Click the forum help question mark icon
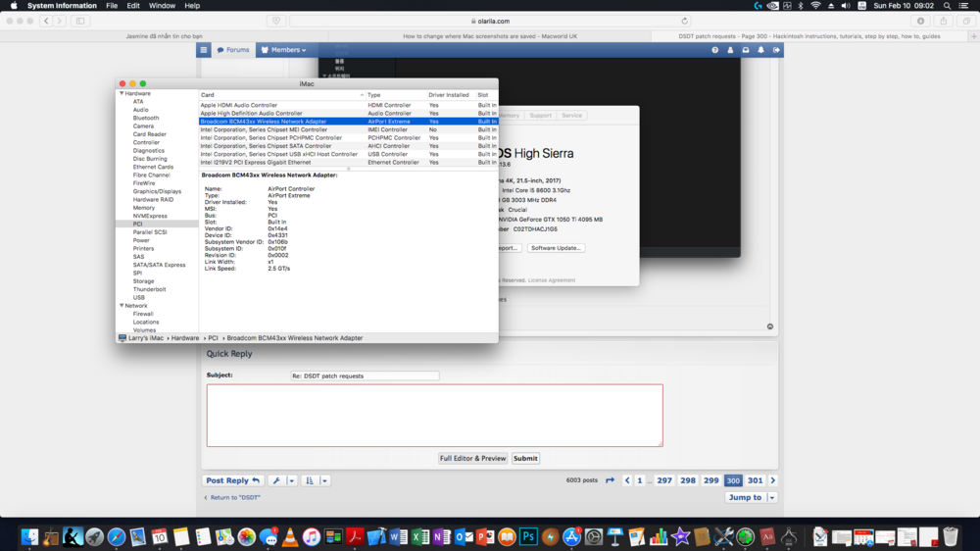980x551 pixels. pyautogui.click(x=715, y=50)
